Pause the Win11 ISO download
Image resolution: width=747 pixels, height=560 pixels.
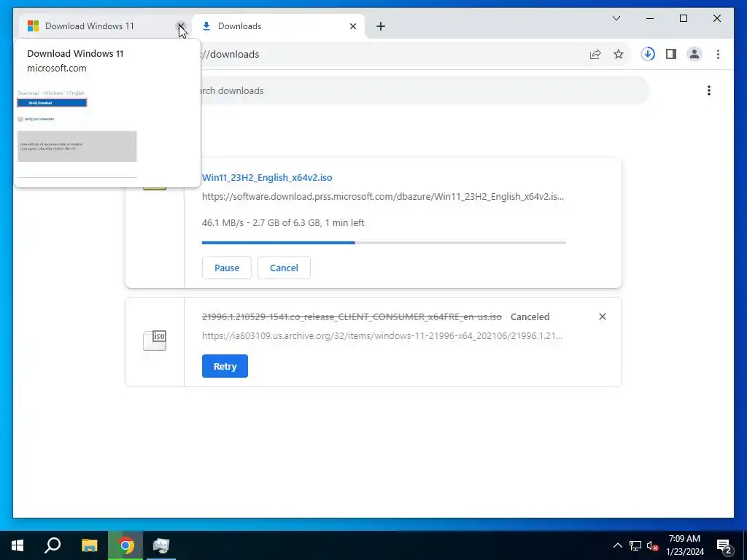coord(226,268)
